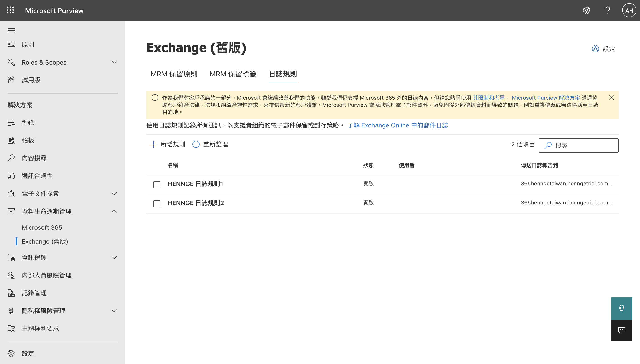Switch to the MRM 保留標籤 tab
This screenshot has height=364, width=640.
(x=233, y=74)
